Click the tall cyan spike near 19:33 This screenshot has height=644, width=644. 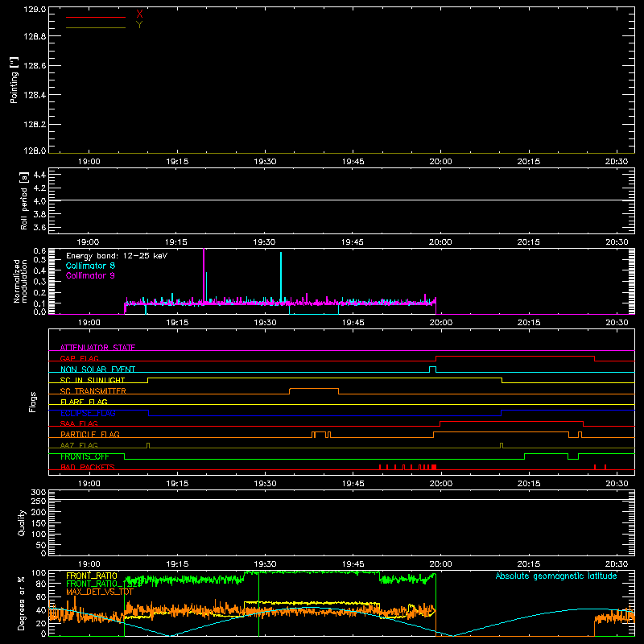pyautogui.click(x=281, y=276)
